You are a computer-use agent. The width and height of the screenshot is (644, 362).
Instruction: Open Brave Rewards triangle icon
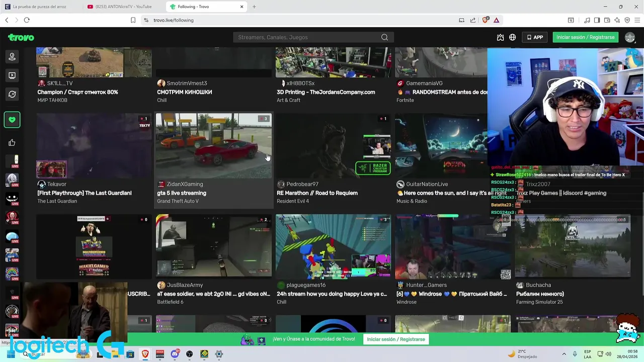click(497, 20)
